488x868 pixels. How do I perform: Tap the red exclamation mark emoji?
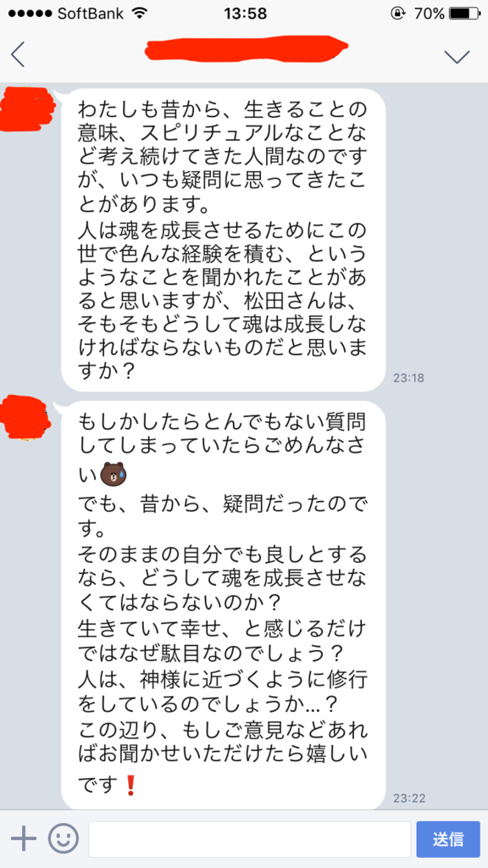point(131,783)
